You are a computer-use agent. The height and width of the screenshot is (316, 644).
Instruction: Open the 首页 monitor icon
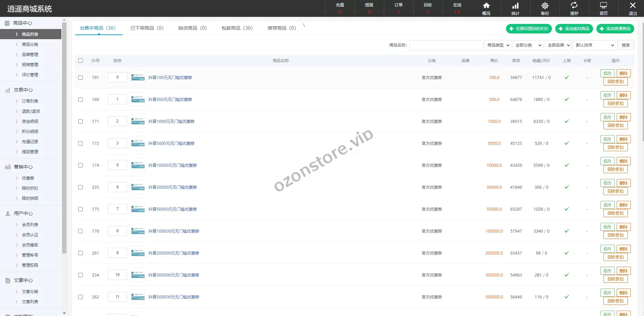tap(603, 5)
